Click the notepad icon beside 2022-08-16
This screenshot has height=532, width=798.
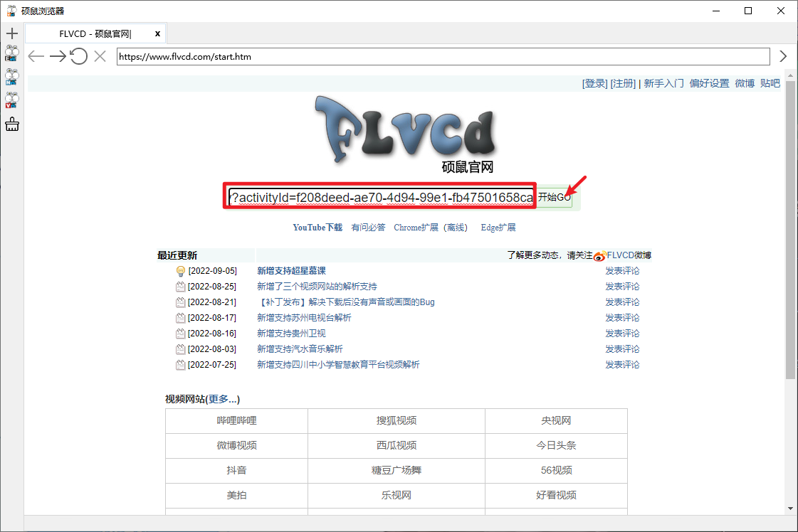180,334
